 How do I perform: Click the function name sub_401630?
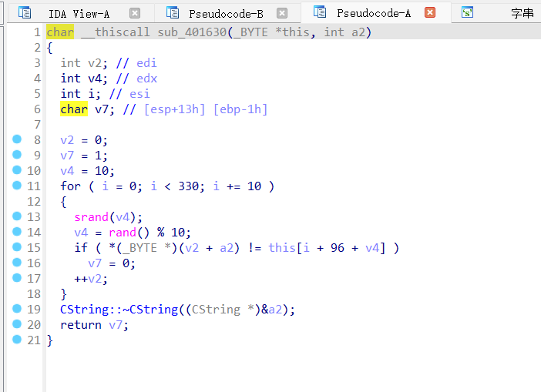pyautogui.click(x=191, y=32)
